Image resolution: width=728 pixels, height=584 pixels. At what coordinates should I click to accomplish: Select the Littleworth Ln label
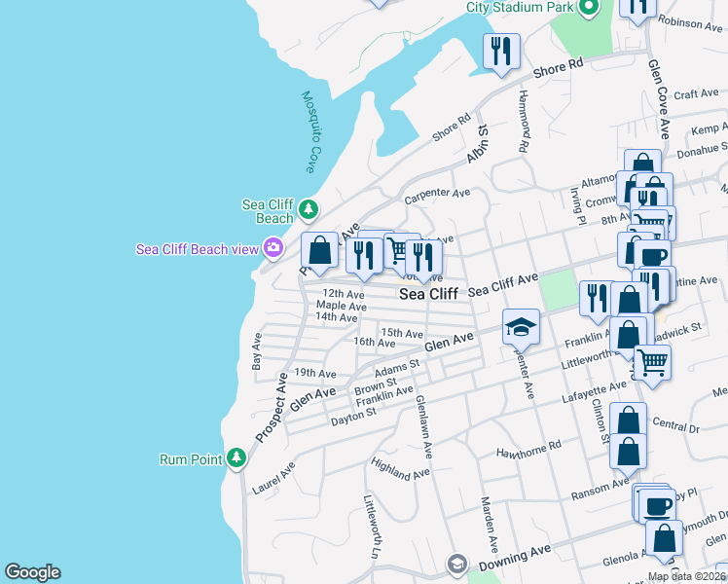[373, 527]
